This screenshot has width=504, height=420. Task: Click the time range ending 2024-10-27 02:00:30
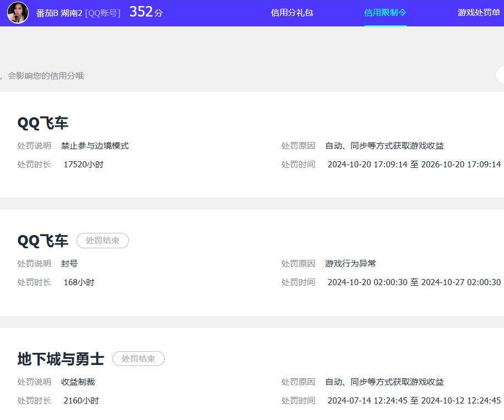[414, 282]
